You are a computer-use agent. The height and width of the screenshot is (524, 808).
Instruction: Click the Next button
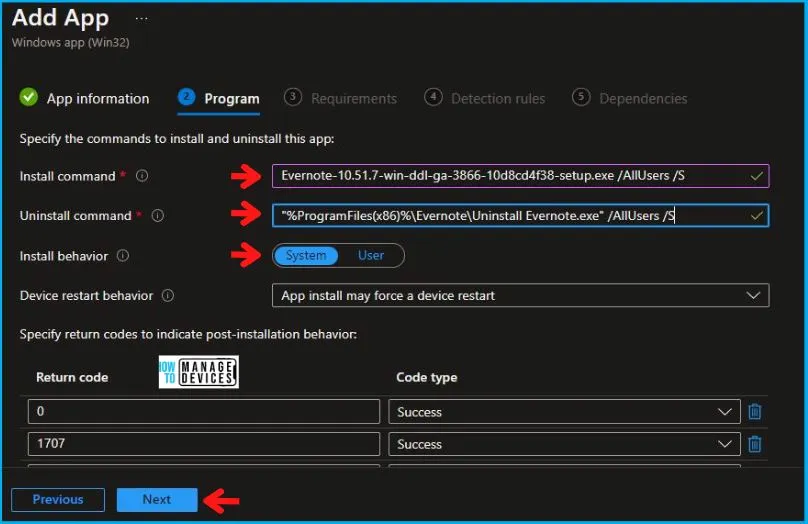(157, 500)
